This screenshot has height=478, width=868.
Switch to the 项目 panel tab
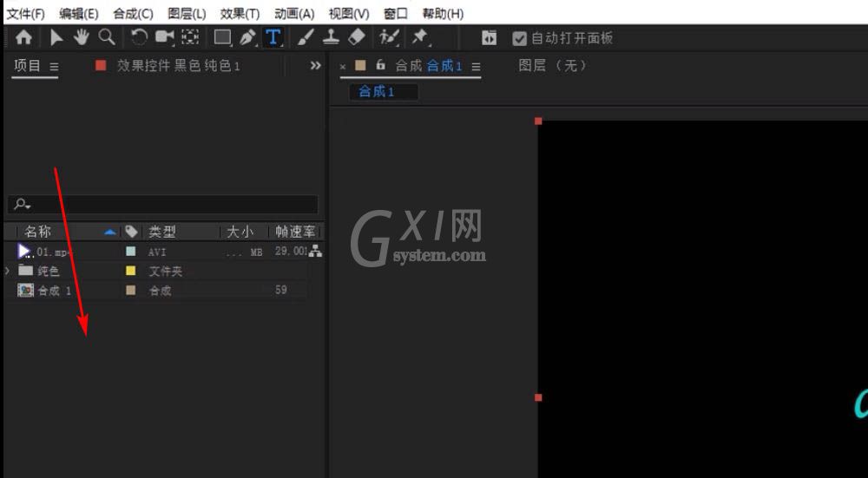click(27, 66)
